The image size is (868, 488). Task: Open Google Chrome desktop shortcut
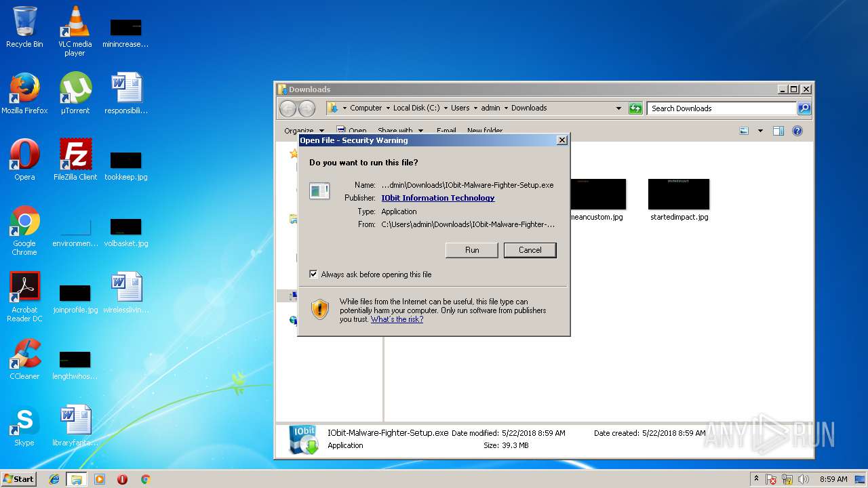point(24,230)
